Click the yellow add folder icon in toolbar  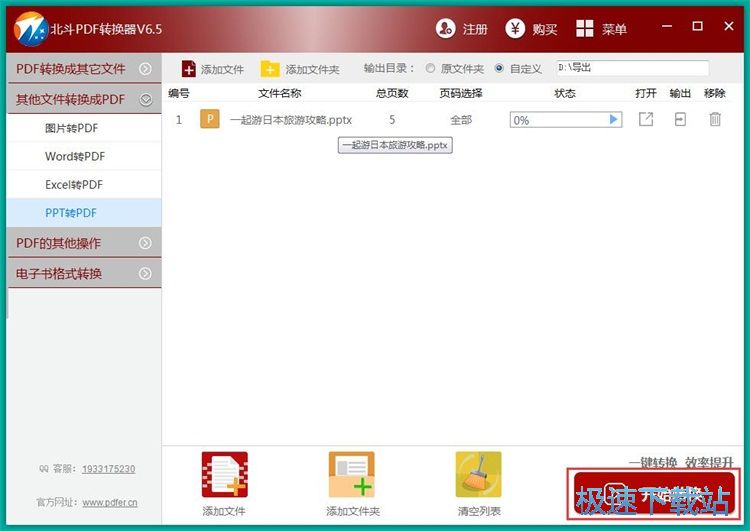tap(270, 69)
